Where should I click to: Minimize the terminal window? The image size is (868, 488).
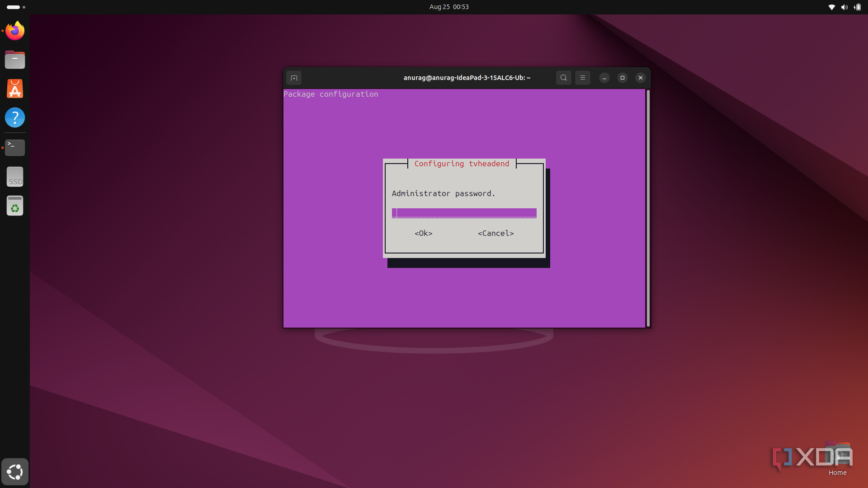click(604, 78)
